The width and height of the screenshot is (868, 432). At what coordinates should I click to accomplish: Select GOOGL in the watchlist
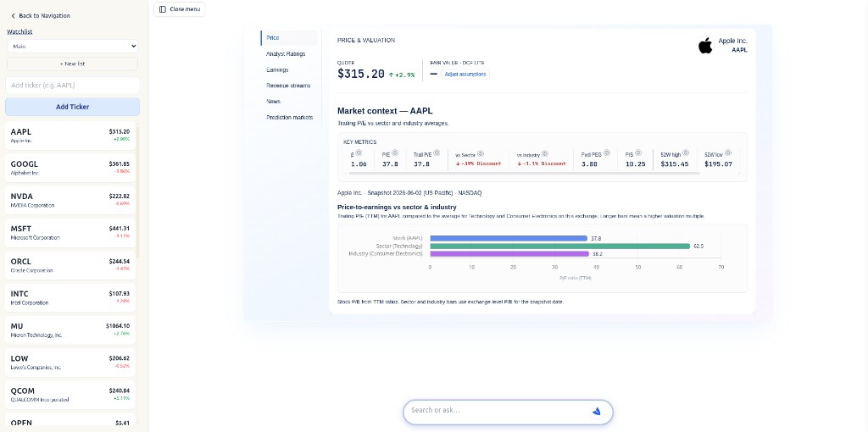coord(70,168)
